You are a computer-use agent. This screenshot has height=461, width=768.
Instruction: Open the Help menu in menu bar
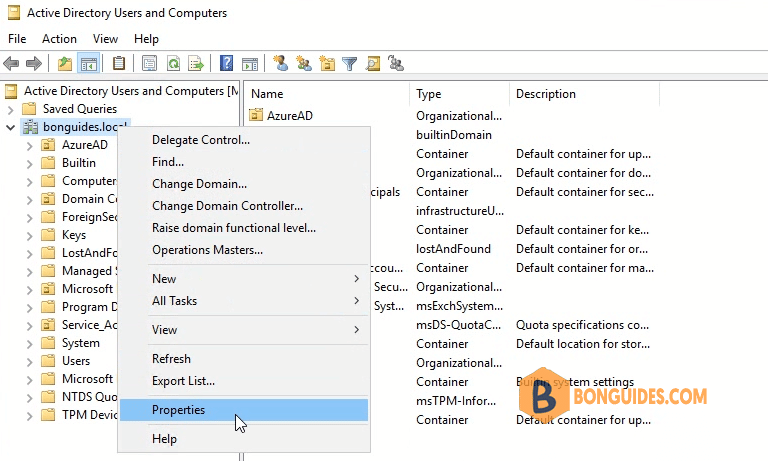coord(146,39)
